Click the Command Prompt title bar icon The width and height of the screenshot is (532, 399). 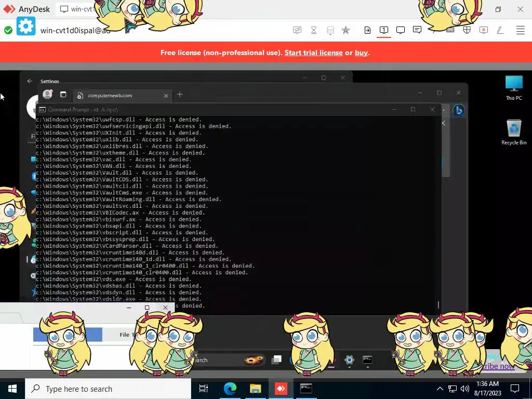point(42,110)
